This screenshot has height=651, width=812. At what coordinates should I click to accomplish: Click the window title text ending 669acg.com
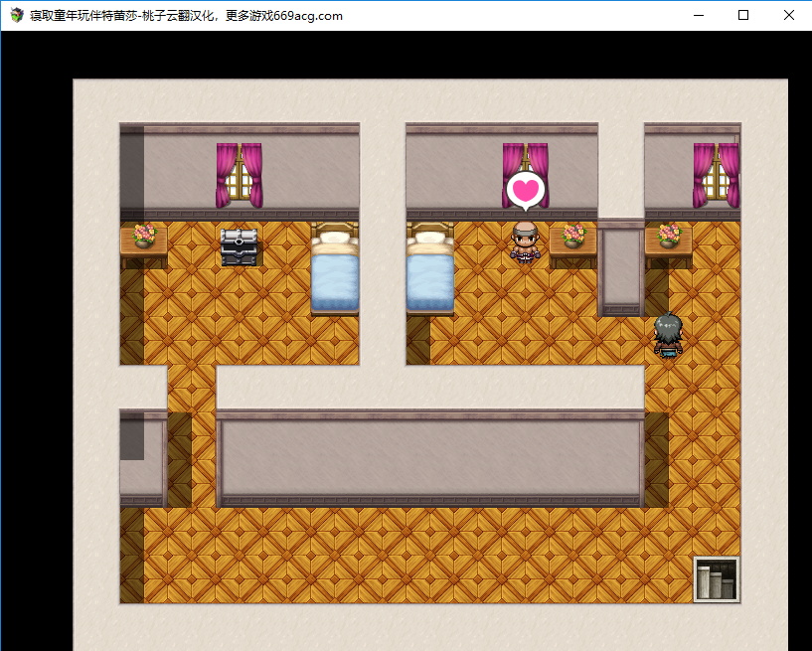187,16
